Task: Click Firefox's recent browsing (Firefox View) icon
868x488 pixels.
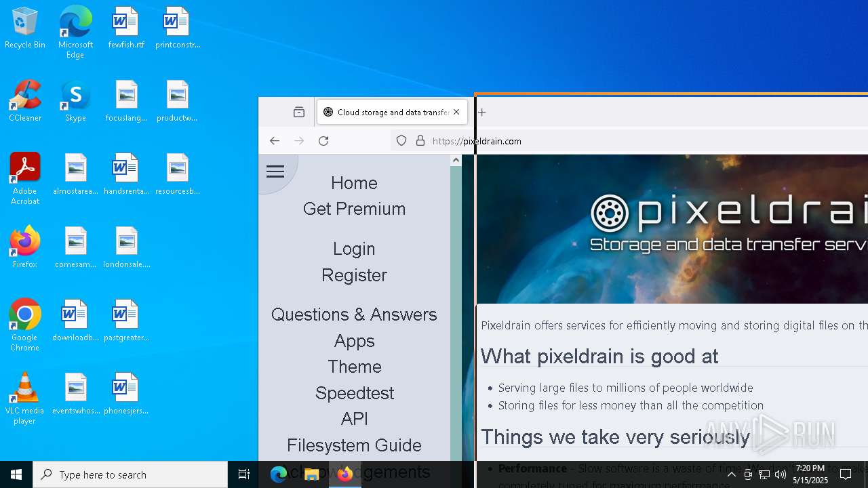Action: point(299,112)
